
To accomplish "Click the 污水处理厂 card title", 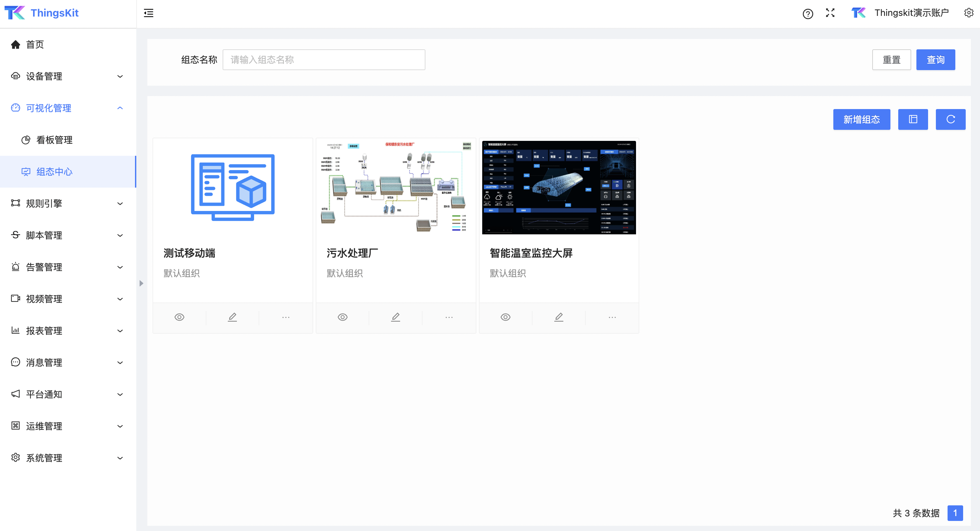I will click(352, 253).
